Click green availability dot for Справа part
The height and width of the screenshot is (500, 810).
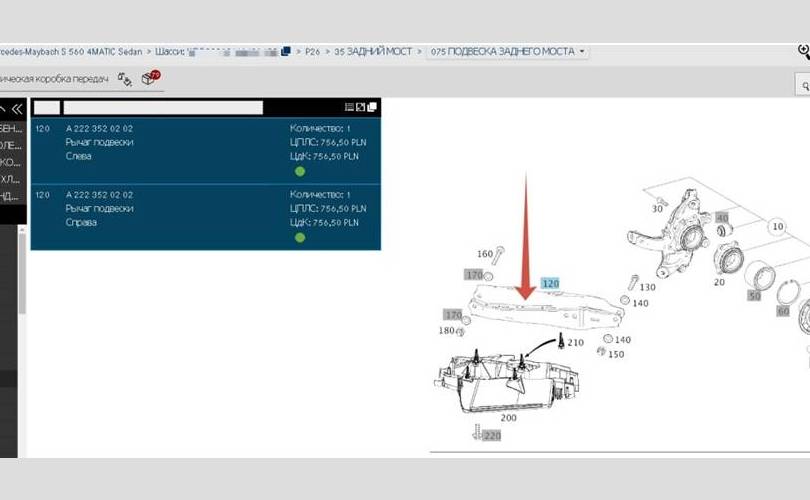click(x=299, y=237)
